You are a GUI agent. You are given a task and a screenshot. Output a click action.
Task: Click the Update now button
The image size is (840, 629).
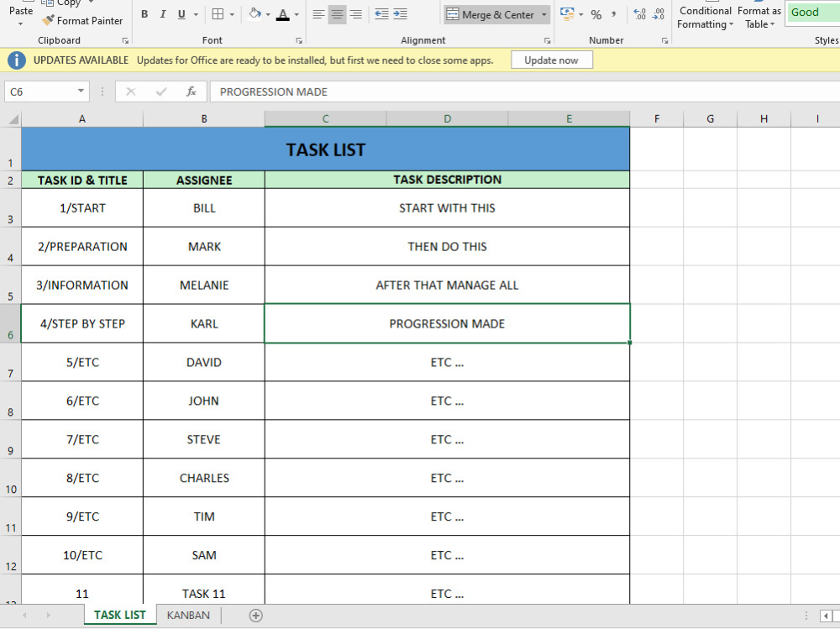[x=552, y=60]
